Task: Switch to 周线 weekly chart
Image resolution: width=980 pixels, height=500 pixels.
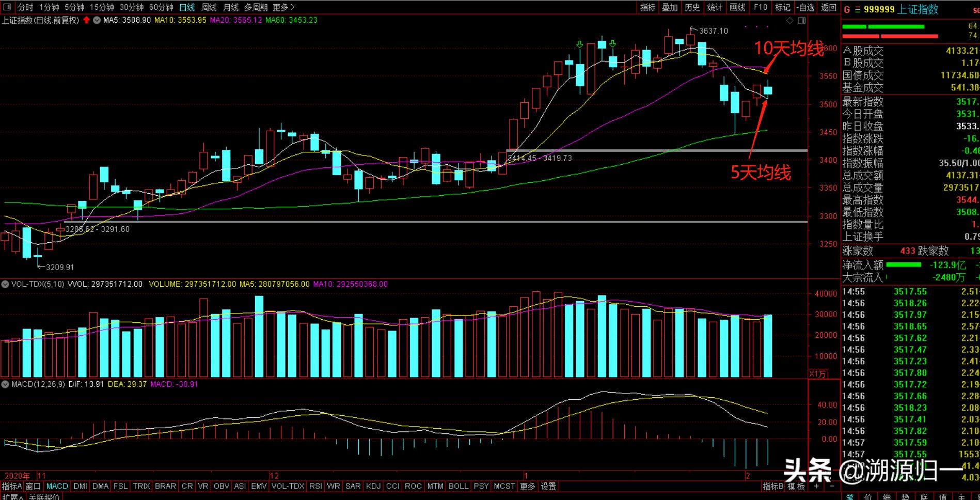Action: coord(209,7)
